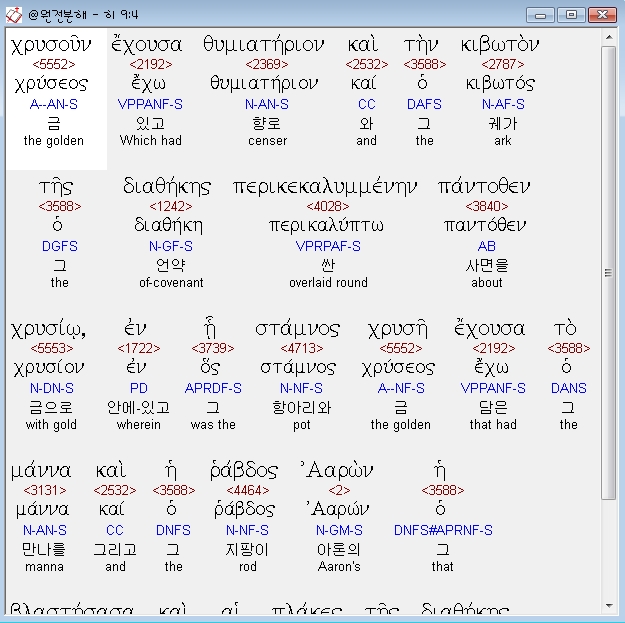Click parsing code A--NF-S
625x623 pixels.
click(401, 388)
